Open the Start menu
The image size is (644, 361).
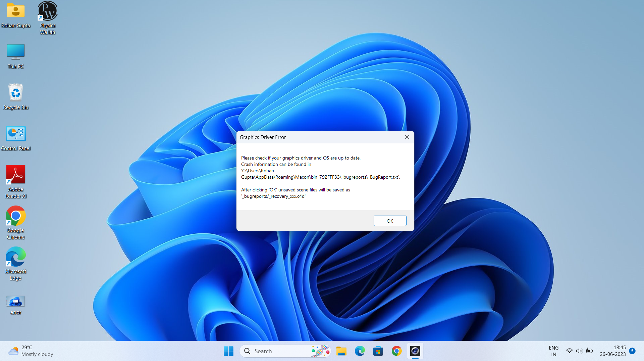tap(228, 351)
